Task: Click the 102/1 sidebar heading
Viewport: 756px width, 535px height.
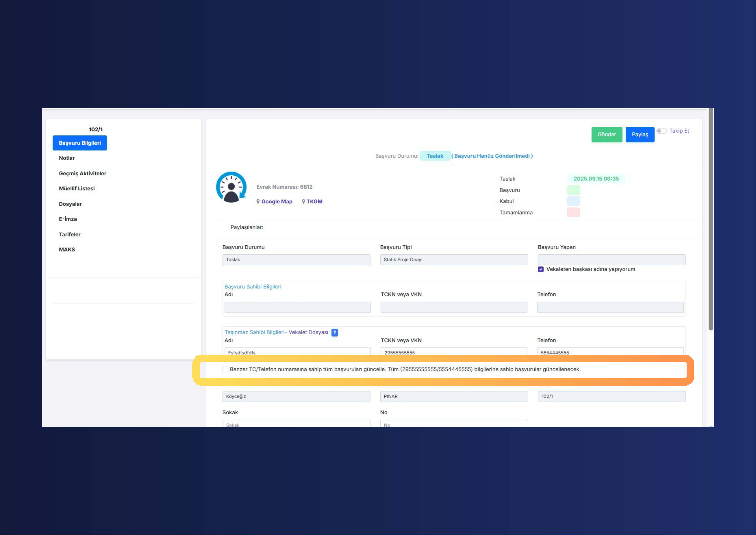Action: (x=96, y=130)
